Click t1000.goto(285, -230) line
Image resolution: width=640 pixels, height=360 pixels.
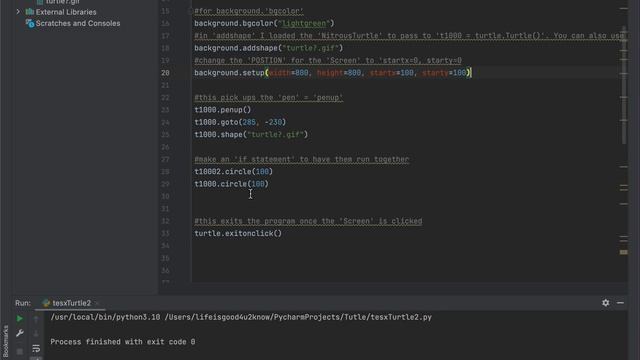pos(240,122)
